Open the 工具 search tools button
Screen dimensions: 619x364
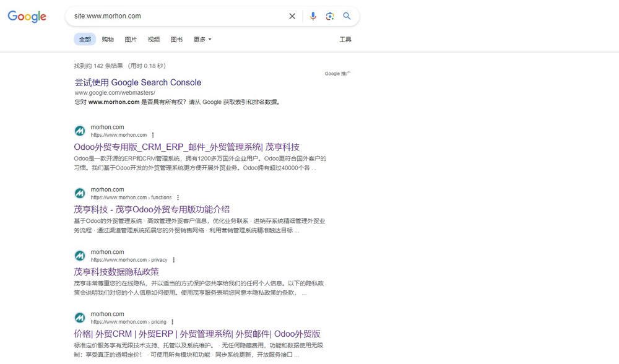pyautogui.click(x=345, y=40)
